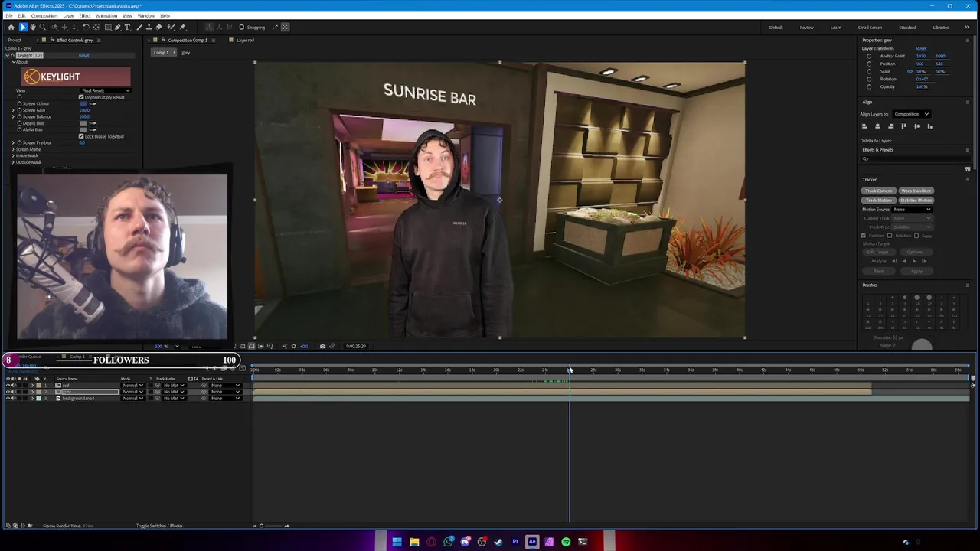
Task: Select the Pen tool
Action: tap(118, 28)
